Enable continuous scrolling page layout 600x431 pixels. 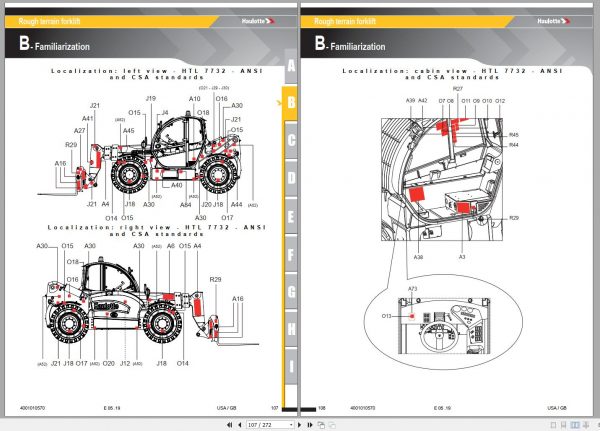pos(564,425)
